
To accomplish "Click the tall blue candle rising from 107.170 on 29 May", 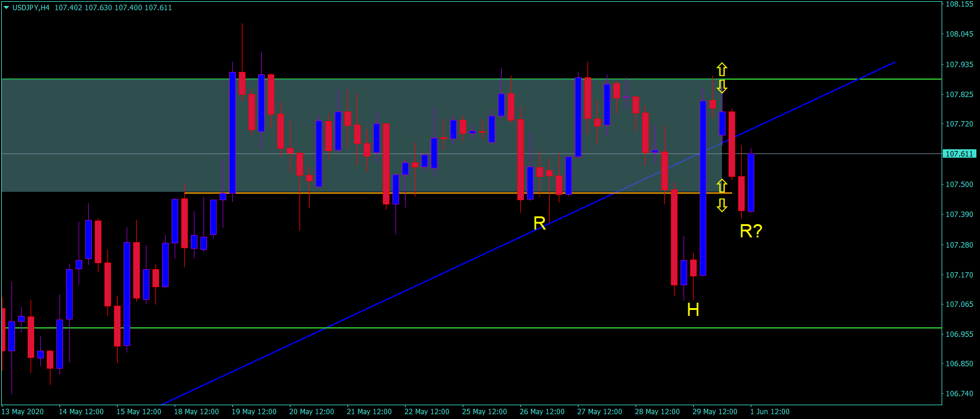I will (703, 188).
